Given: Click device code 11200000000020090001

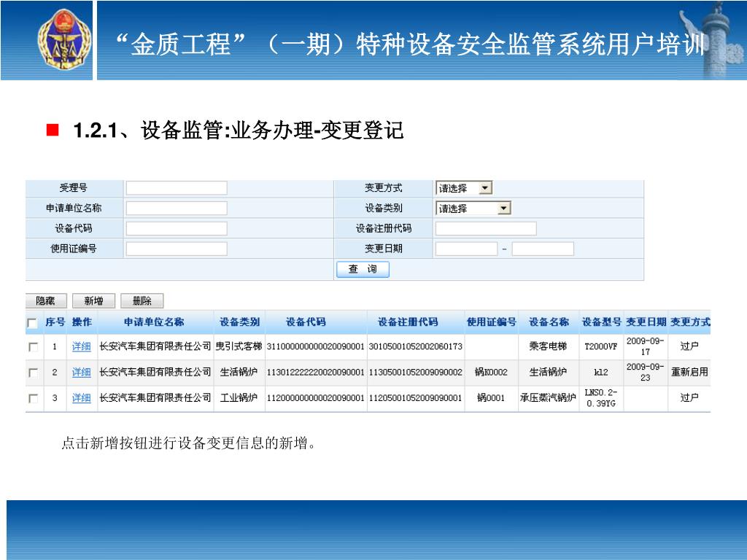Looking at the screenshot, I should pyautogui.click(x=315, y=398).
